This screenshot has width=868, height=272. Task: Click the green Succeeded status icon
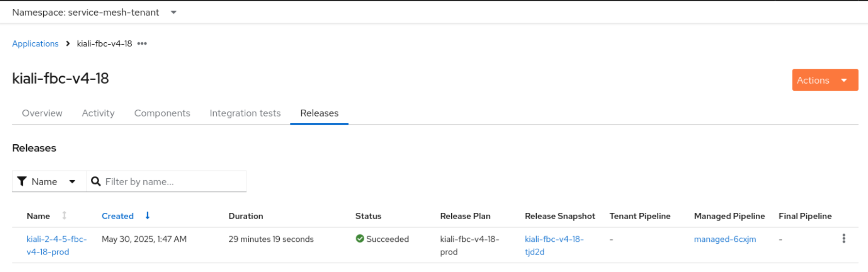pos(360,238)
